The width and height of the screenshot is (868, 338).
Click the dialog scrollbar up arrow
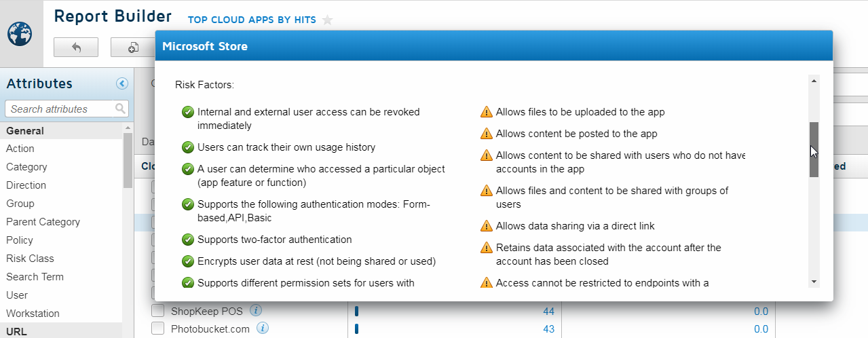[x=814, y=81]
